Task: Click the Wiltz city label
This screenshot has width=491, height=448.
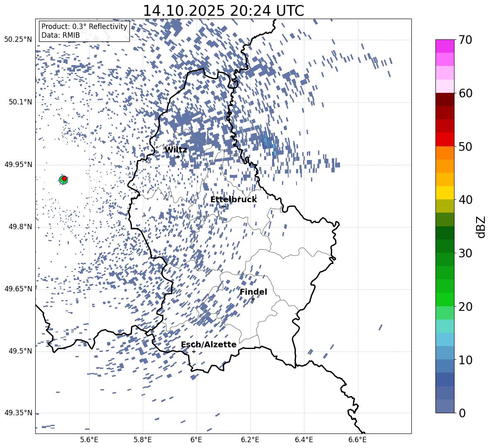Action: coord(176,150)
